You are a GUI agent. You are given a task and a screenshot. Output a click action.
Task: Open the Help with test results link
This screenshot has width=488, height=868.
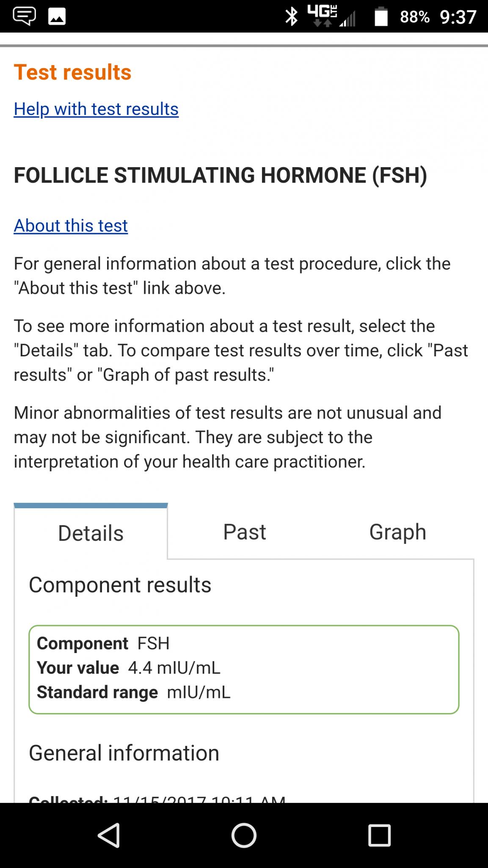coord(96,109)
